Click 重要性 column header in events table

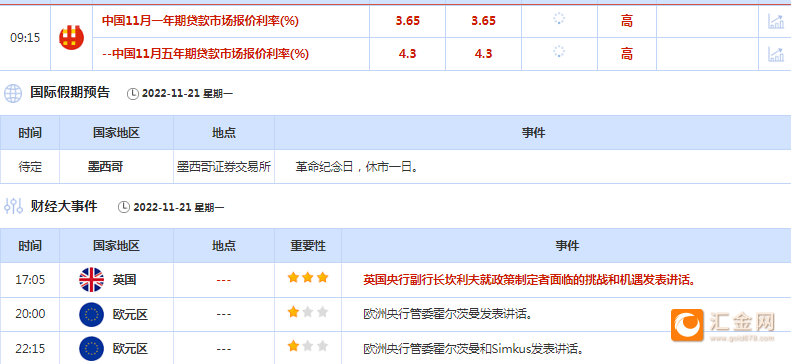pyautogui.click(x=308, y=246)
